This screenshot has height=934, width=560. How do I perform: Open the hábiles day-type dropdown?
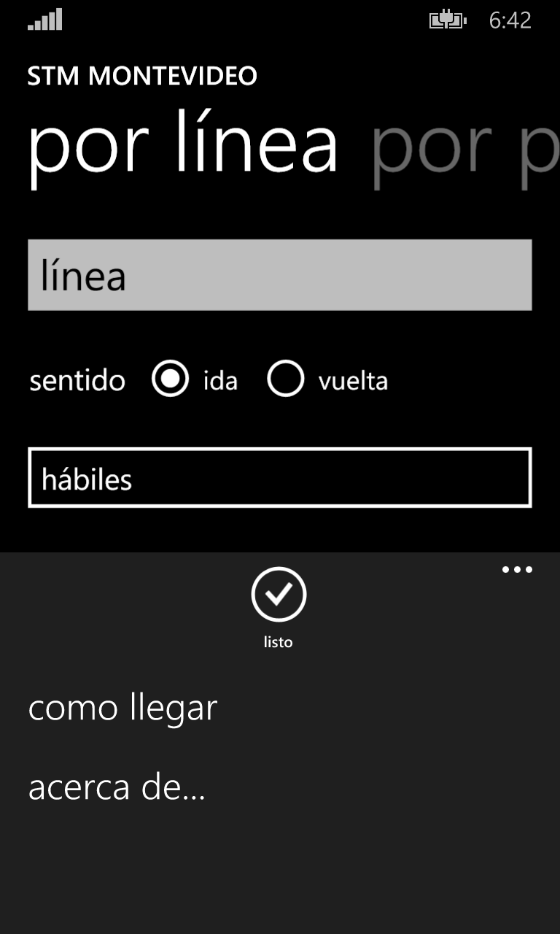tap(279, 478)
